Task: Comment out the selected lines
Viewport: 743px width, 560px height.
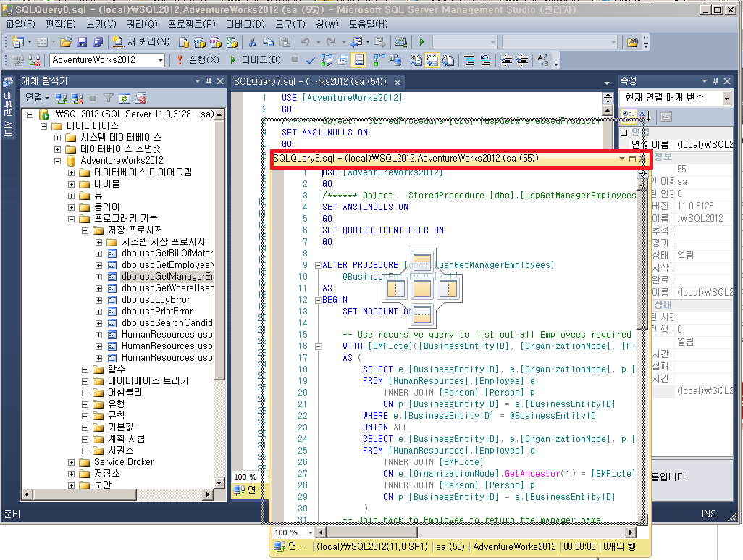Action: pyautogui.click(x=469, y=59)
